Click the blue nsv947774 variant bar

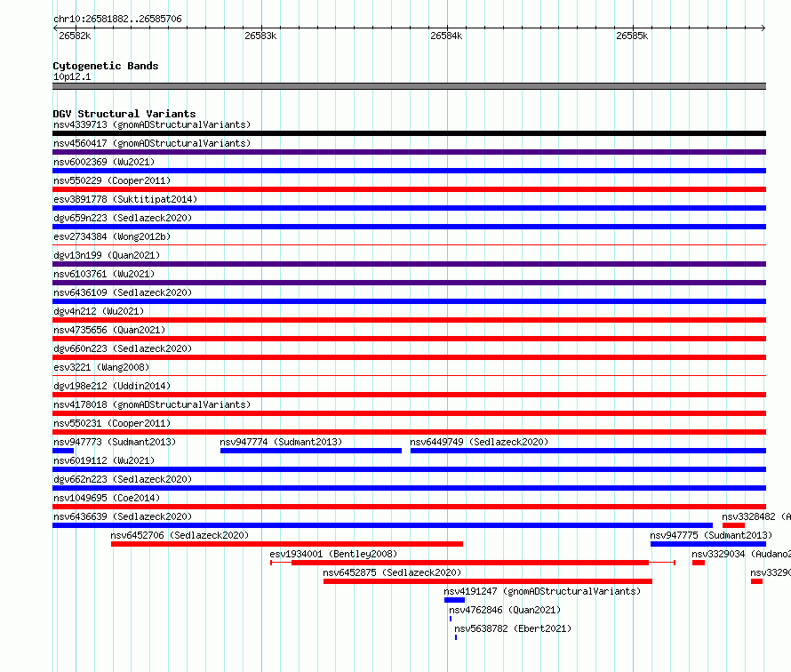point(311,451)
